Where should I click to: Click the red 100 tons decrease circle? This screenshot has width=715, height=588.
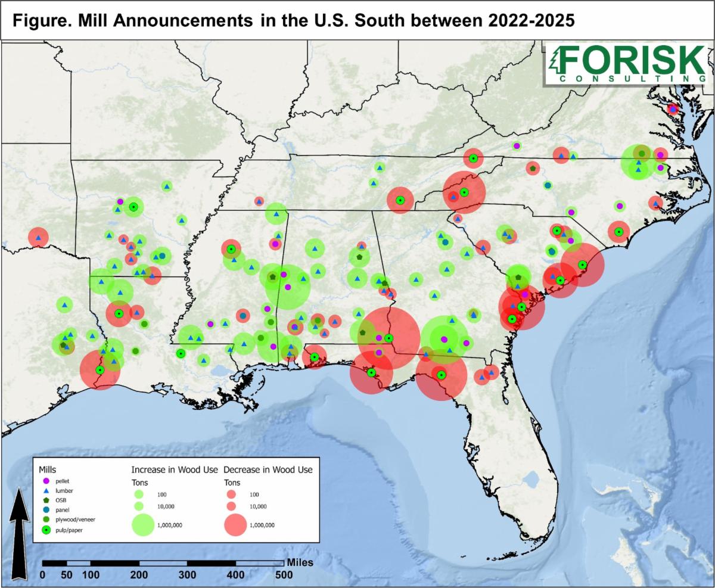231,494
